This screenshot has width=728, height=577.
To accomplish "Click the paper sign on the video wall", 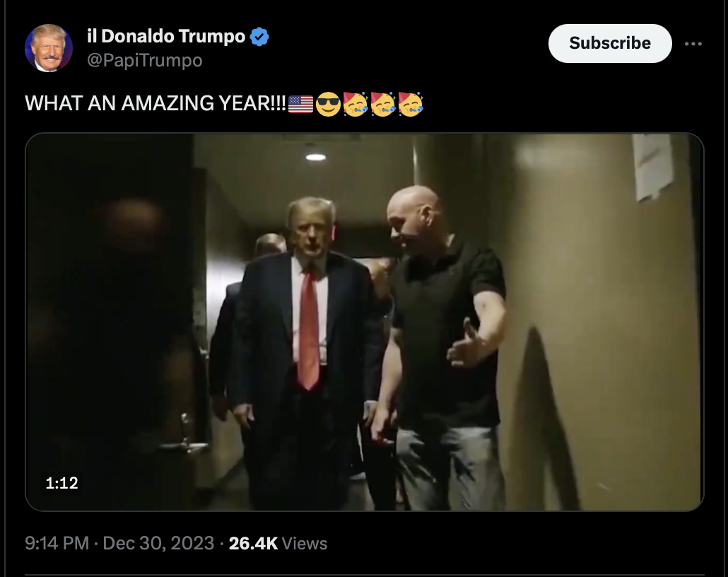I will tap(654, 166).
